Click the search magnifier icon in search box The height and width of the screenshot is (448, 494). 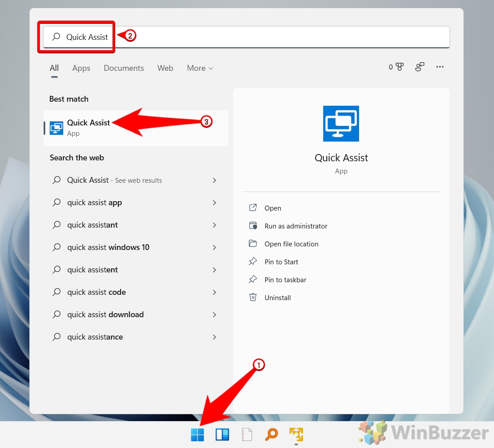[56, 37]
